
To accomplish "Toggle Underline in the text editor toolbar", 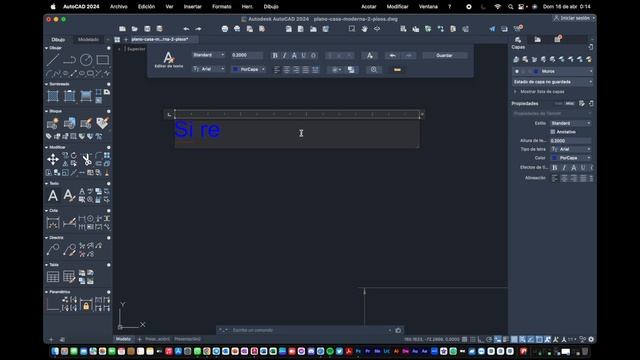I will click(304, 56).
